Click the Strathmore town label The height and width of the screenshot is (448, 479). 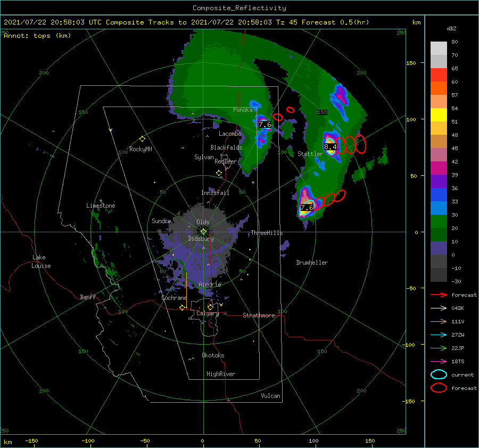[259, 315]
